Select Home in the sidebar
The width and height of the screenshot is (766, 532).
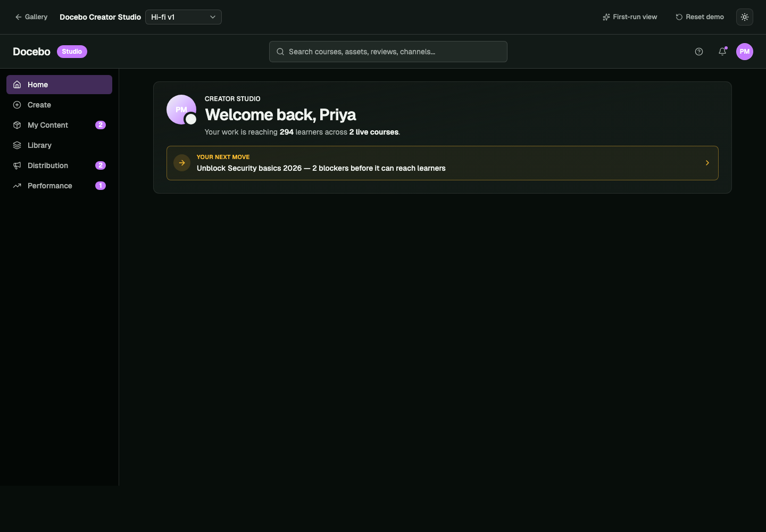click(59, 85)
